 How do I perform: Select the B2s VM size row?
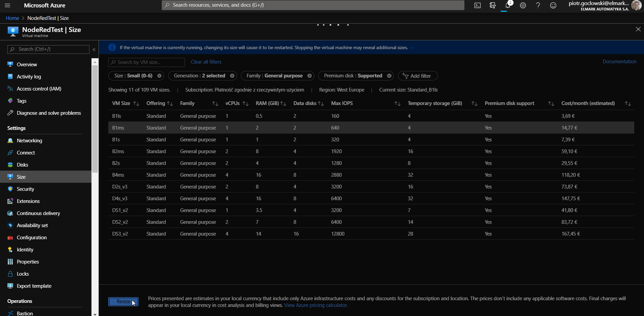click(371, 163)
